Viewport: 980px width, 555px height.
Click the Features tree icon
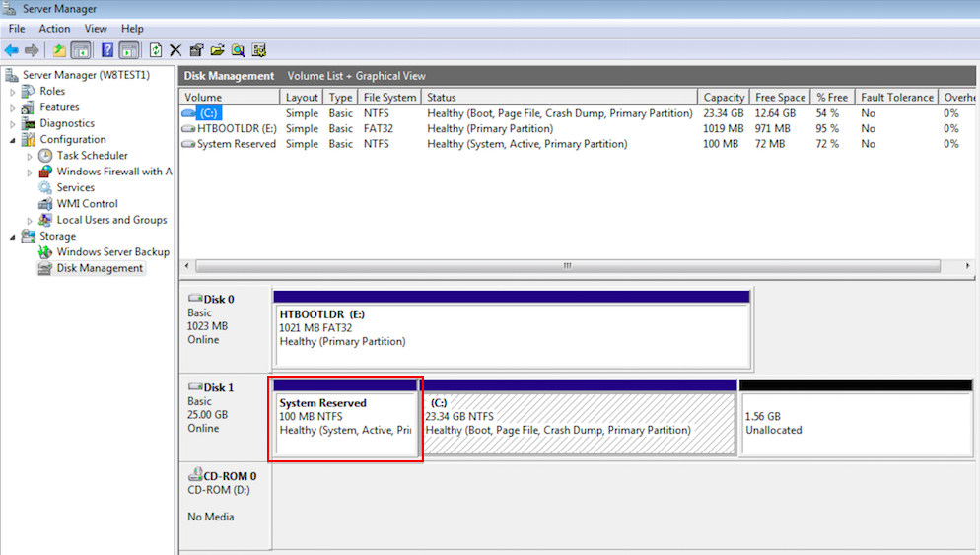[x=29, y=107]
